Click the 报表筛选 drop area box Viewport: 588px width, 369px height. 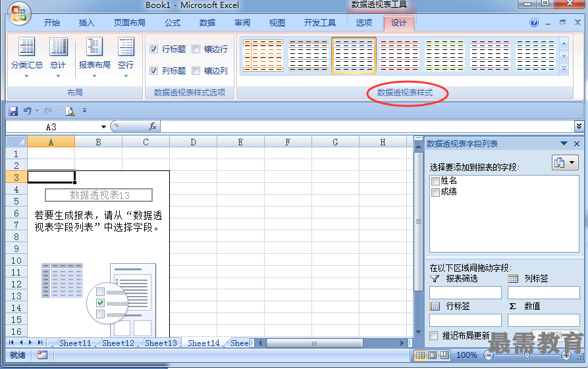click(x=466, y=293)
